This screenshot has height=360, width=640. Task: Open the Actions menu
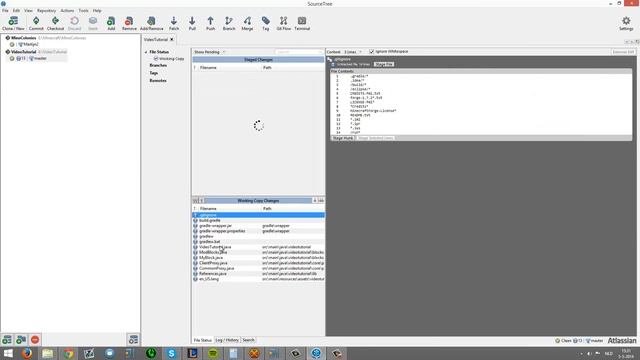[x=67, y=11]
